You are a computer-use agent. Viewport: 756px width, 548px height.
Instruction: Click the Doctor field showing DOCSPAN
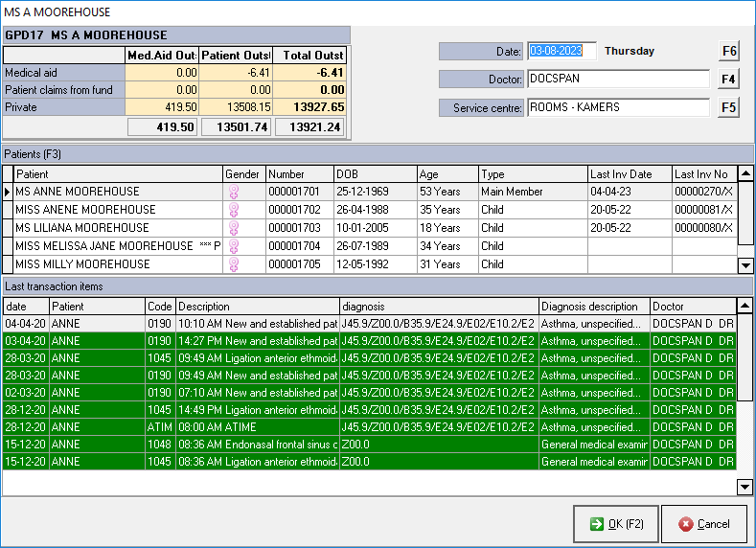618,80
